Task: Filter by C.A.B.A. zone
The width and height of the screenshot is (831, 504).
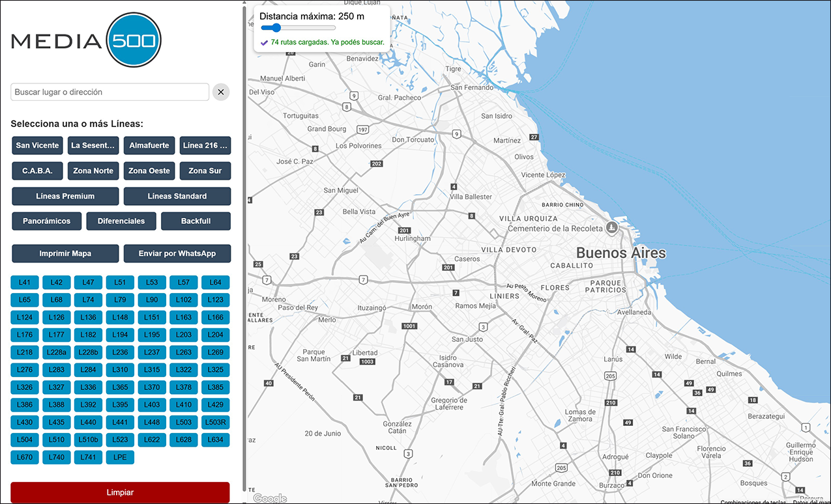Action: point(37,171)
